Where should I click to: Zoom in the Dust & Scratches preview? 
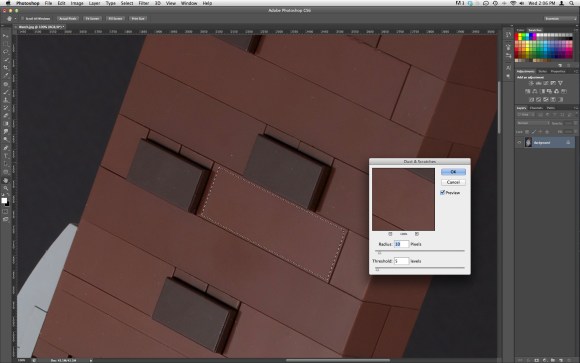point(417,234)
